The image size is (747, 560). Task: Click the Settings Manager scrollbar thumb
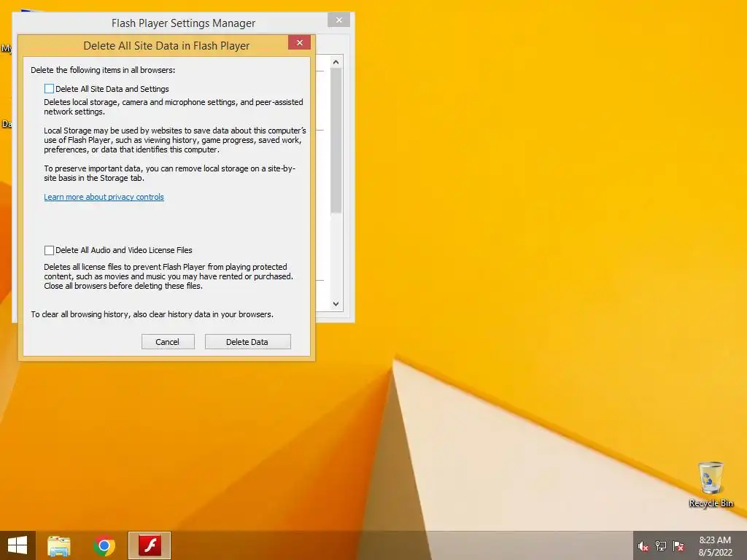336,140
